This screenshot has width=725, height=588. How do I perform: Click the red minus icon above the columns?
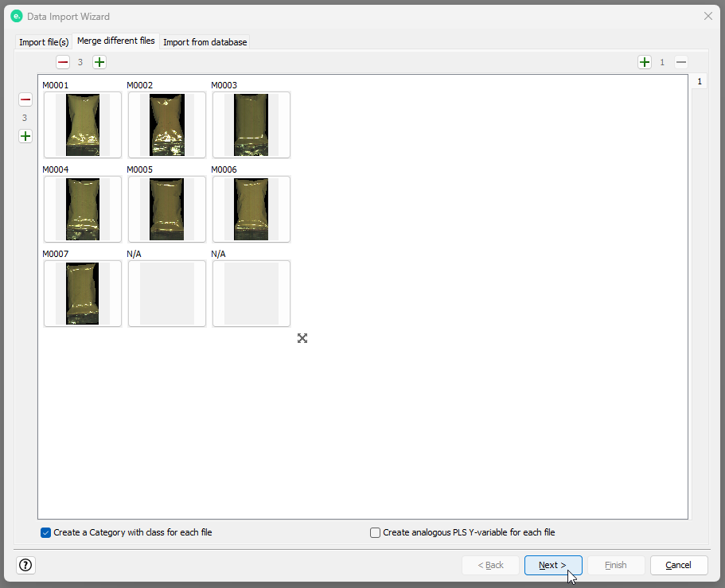click(x=63, y=62)
